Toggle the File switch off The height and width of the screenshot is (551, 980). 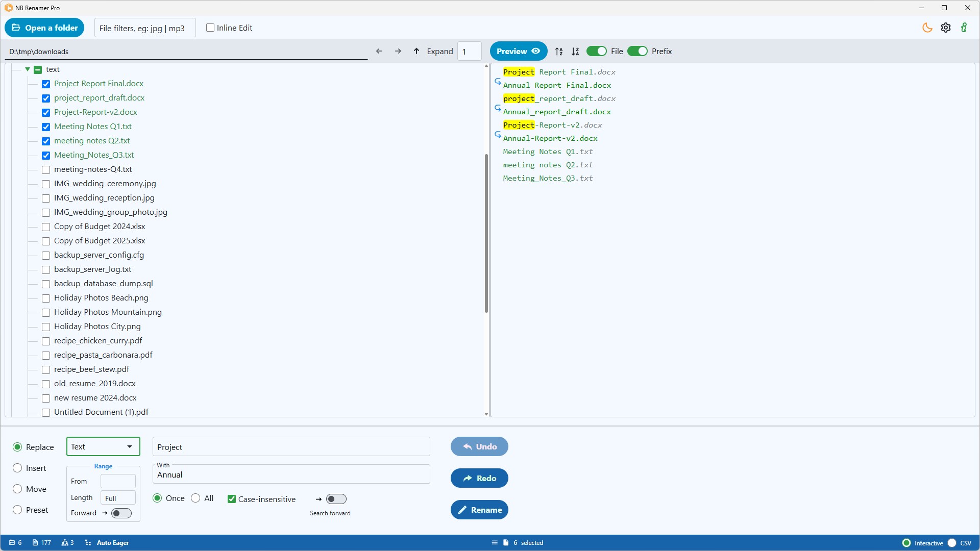coord(596,52)
